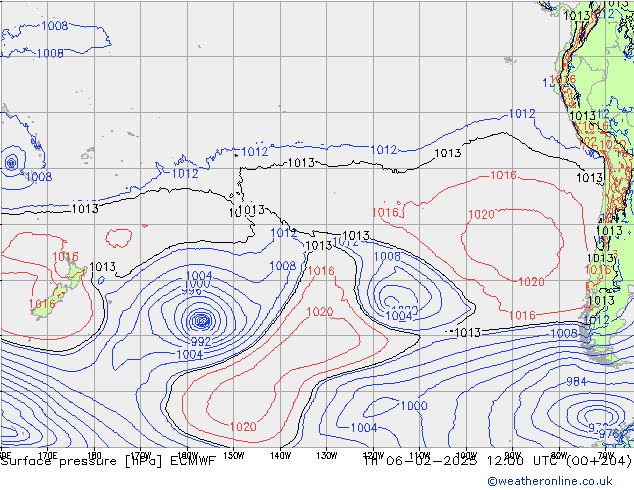Select '1000' label beside the '1004' label in the south

(414, 406)
